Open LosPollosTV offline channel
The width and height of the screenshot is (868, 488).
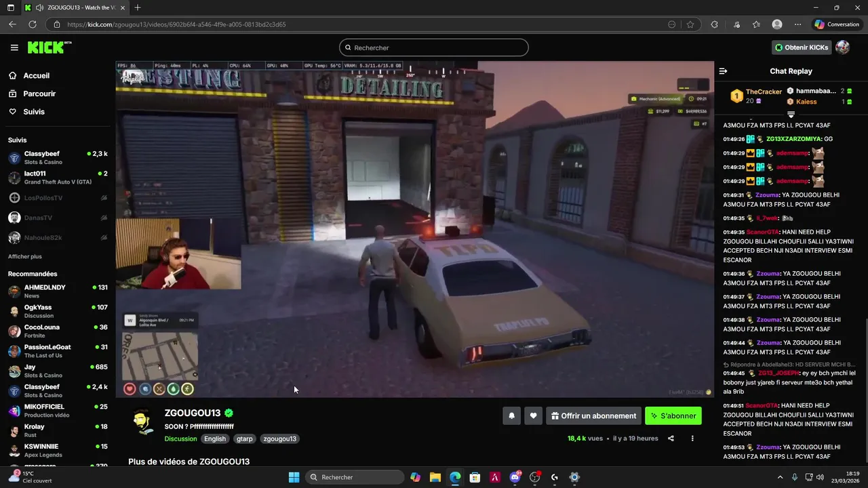58,198
